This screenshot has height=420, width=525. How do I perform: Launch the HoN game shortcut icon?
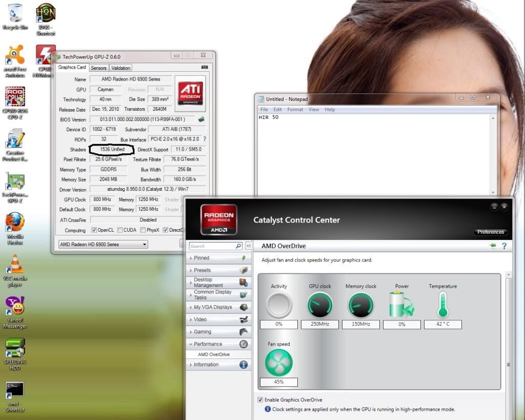[46, 19]
